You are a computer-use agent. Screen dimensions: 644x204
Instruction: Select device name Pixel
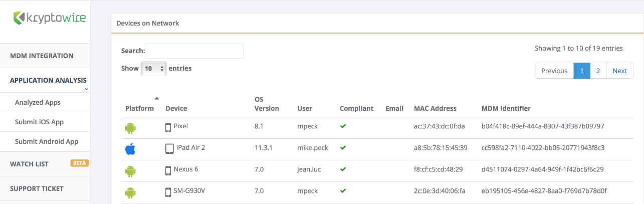tap(180, 126)
